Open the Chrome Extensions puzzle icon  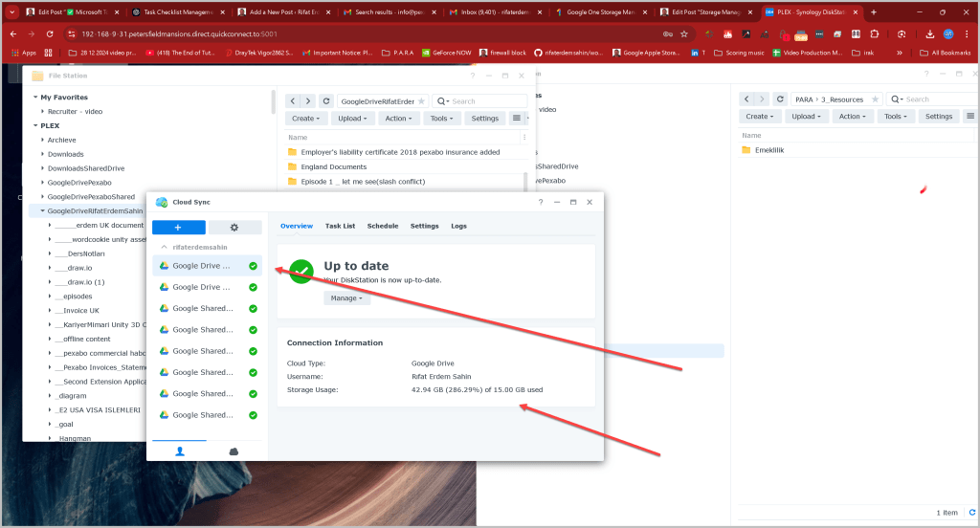click(875, 33)
